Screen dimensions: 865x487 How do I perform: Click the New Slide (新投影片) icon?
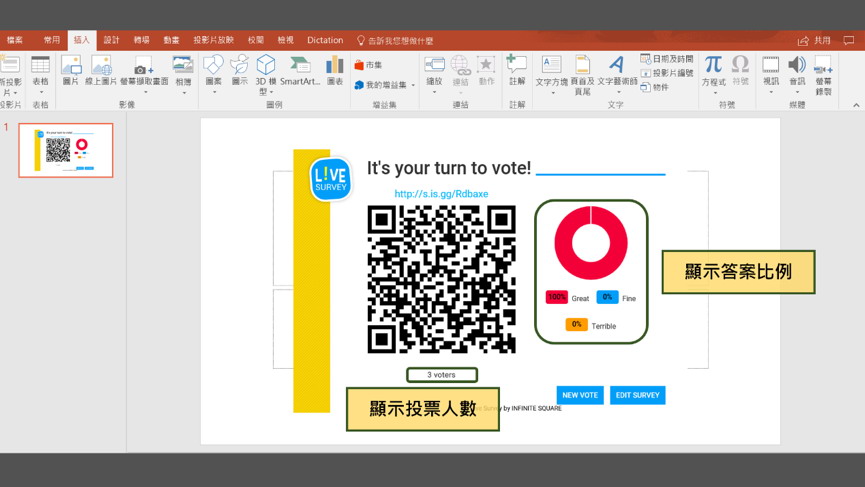(x=10, y=65)
